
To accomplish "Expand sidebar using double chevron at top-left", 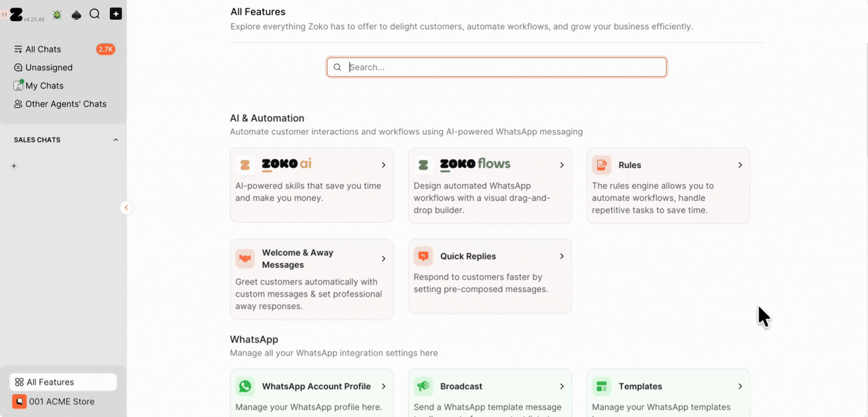I will (4, 14).
